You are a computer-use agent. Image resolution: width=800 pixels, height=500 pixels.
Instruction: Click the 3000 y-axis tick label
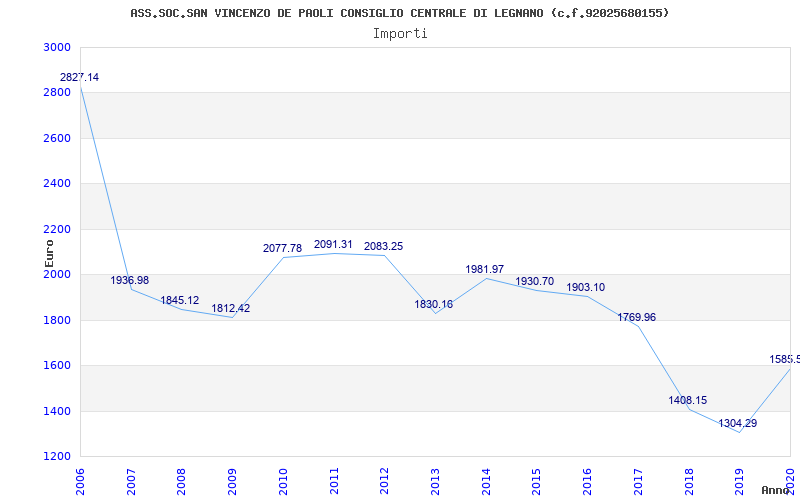pyautogui.click(x=56, y=47)
